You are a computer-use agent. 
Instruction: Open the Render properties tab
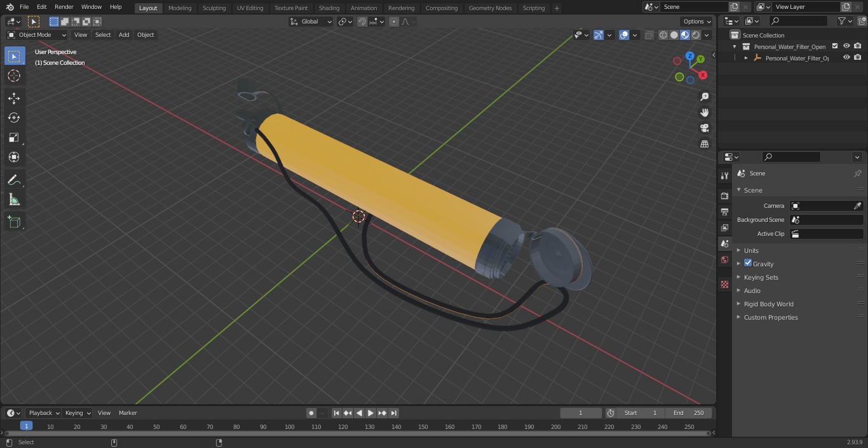click(x=724, y=196)
